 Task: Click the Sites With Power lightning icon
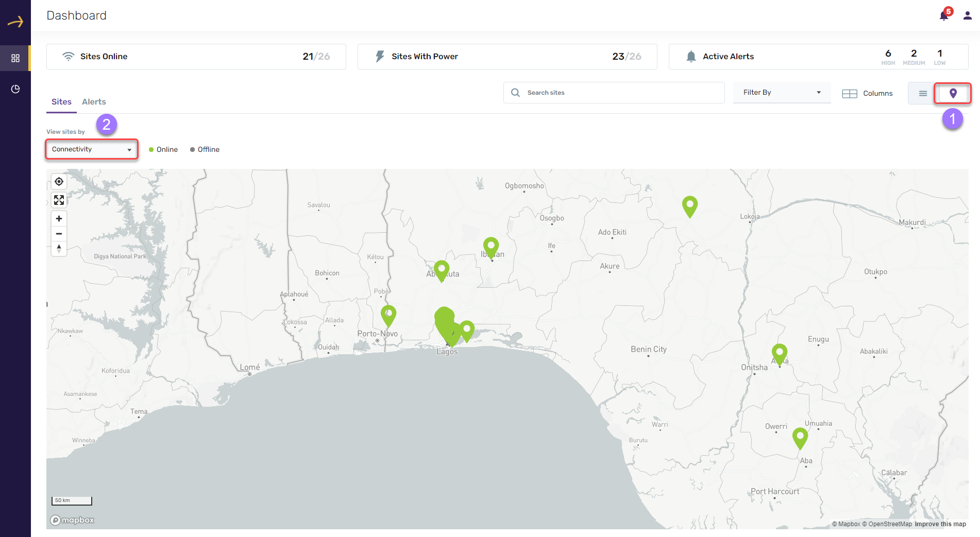point(380,56)
